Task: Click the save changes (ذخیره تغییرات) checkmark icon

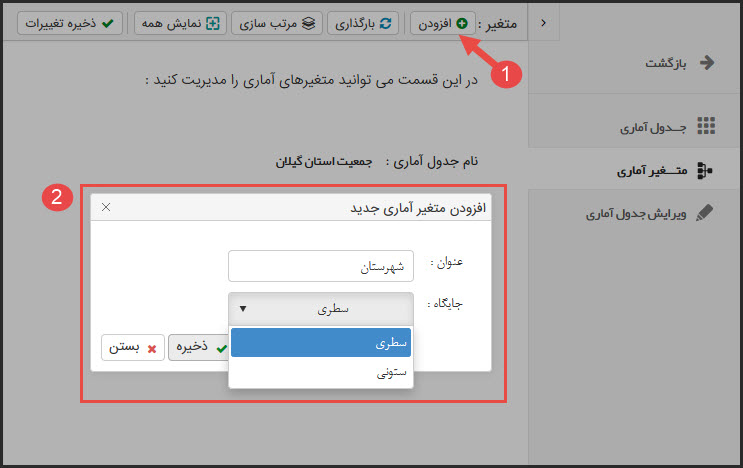Action: pyautogui.click(x=108, y=22)
